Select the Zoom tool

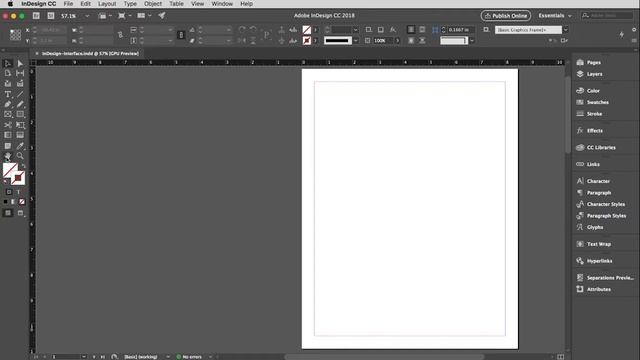pos(20,156)
